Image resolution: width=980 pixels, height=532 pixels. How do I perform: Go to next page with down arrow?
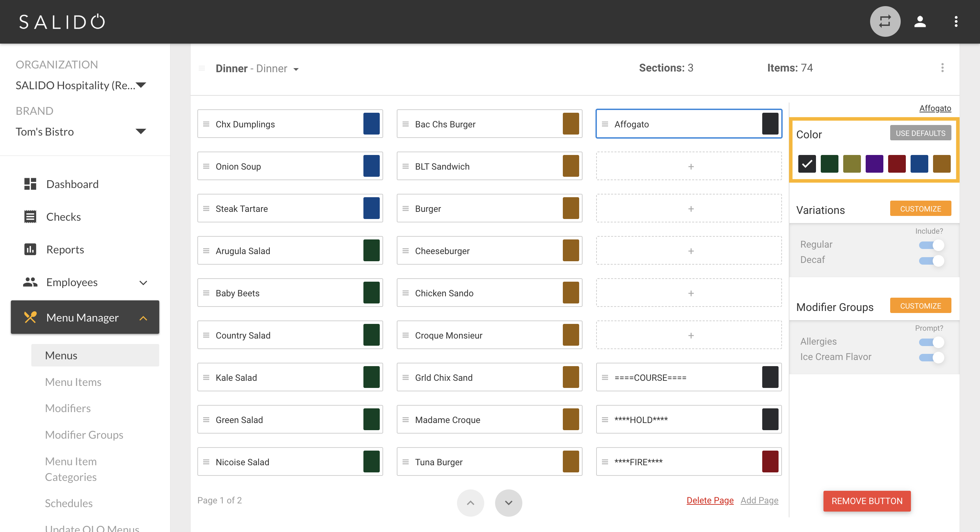(508, 503)
